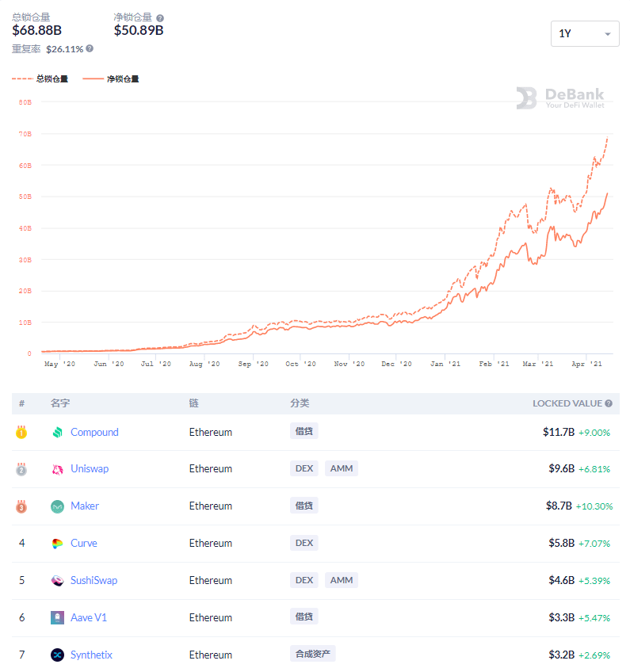Click Aave V1's $3.3B locked value
The height and width of the screenshot is (672, 630).
561,617
